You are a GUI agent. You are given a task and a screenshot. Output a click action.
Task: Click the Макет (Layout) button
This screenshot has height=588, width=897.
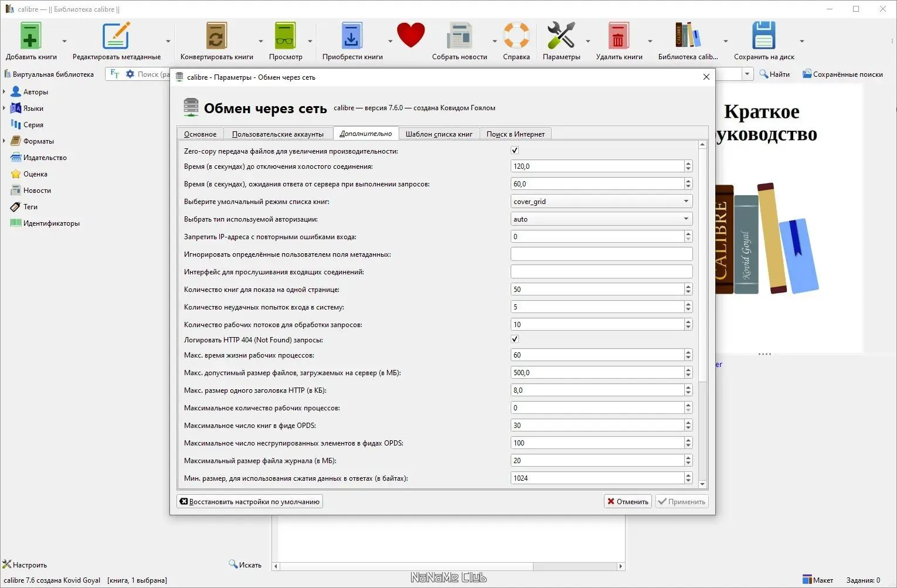coord(818,580)
